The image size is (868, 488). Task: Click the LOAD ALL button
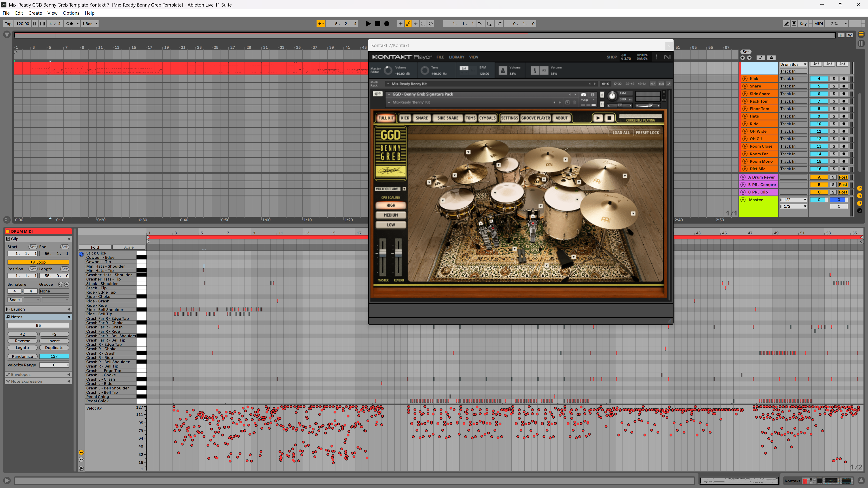621,133
